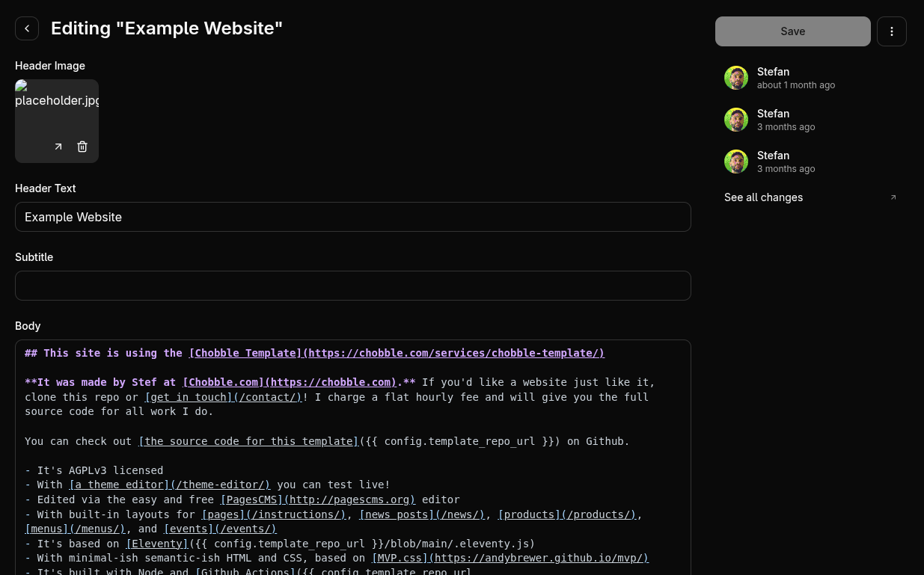Click the get in touch link text
Image resolution: width=924 pixels, height=575 pixels.
point(223,397)
